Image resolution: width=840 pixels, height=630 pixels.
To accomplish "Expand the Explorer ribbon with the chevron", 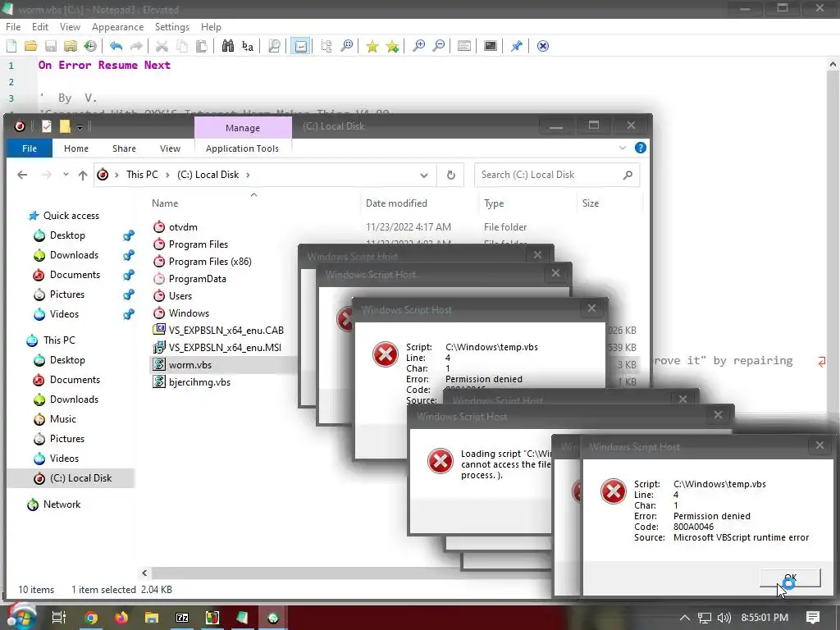I will tap(622, 148).
